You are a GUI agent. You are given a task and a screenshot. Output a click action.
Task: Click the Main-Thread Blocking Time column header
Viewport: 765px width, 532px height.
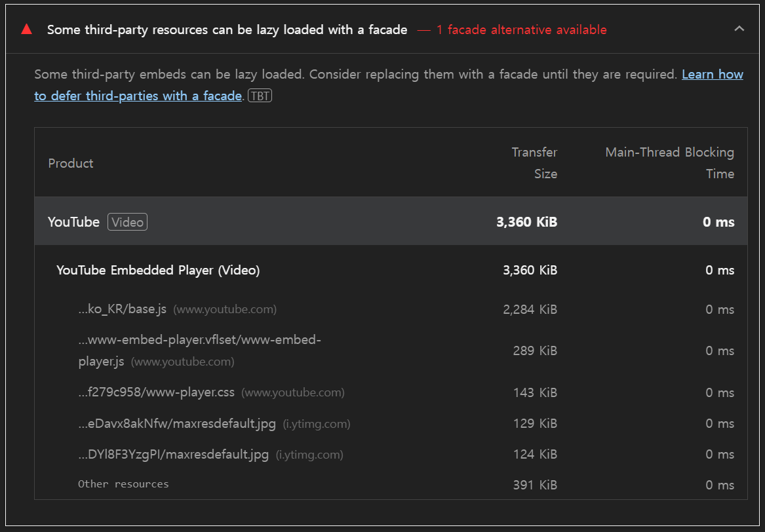pyautogui.click(x=669, y=163)
